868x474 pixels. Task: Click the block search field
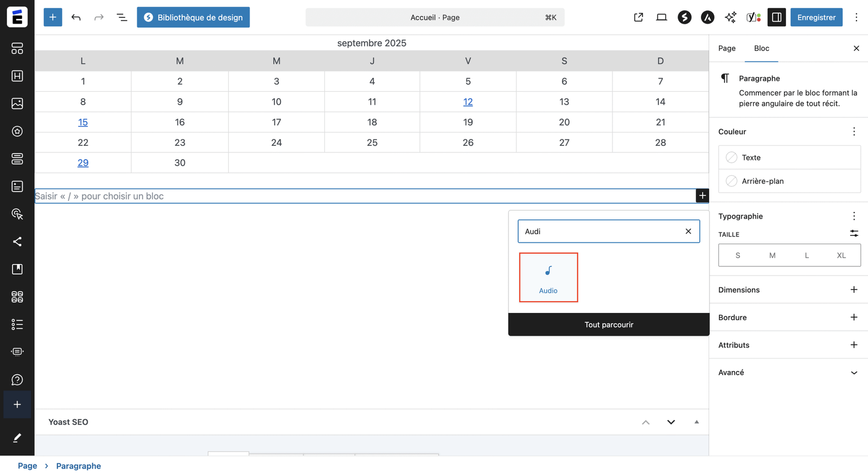click(x=599, y=232)
